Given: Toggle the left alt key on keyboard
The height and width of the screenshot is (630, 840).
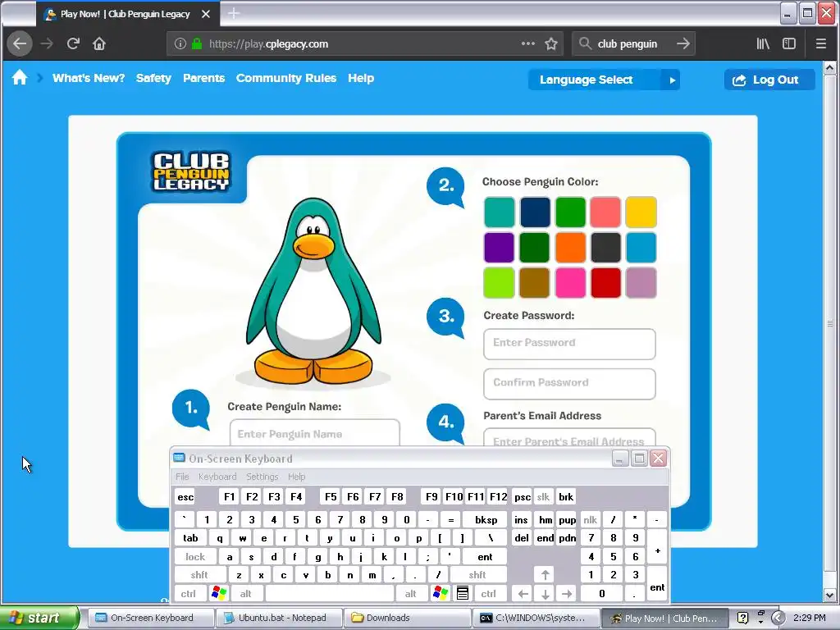Looking at the screenshot, I should 245,594.
